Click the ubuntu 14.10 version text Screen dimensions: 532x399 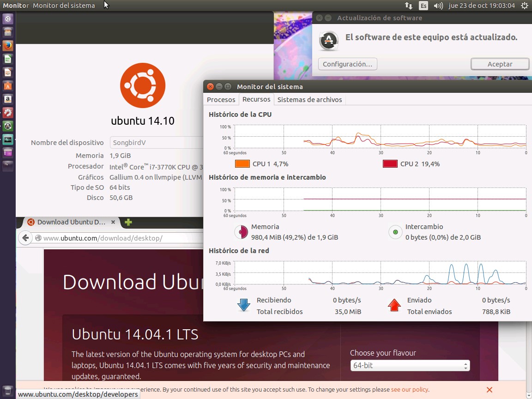143,121
